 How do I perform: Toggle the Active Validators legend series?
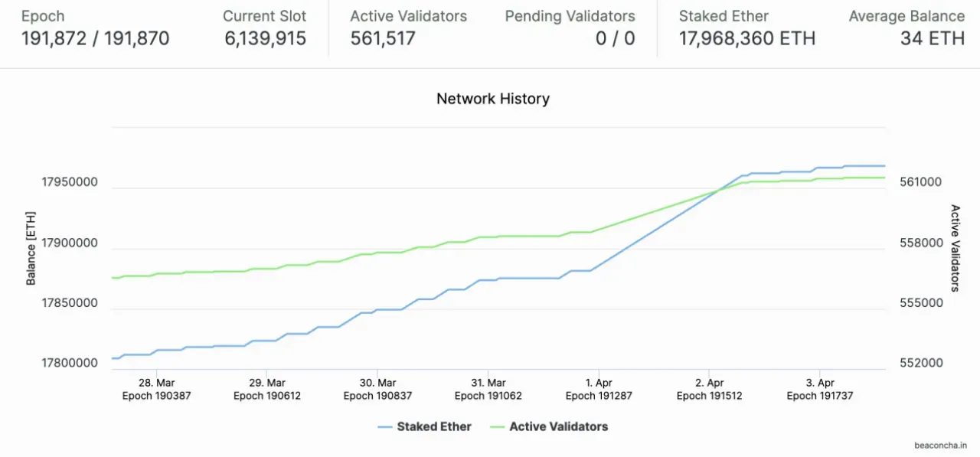(x=549, y=426)
